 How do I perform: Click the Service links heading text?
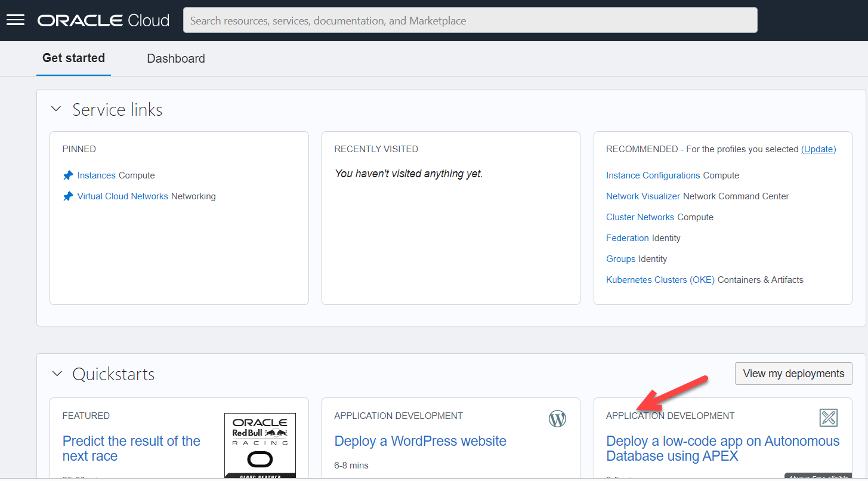(118, 110)
